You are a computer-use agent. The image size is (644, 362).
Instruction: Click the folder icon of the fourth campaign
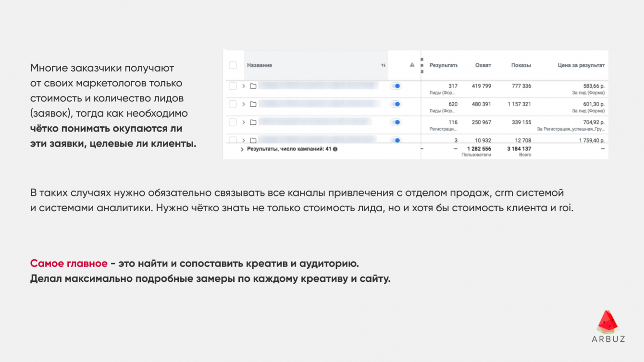coord(253,140)
